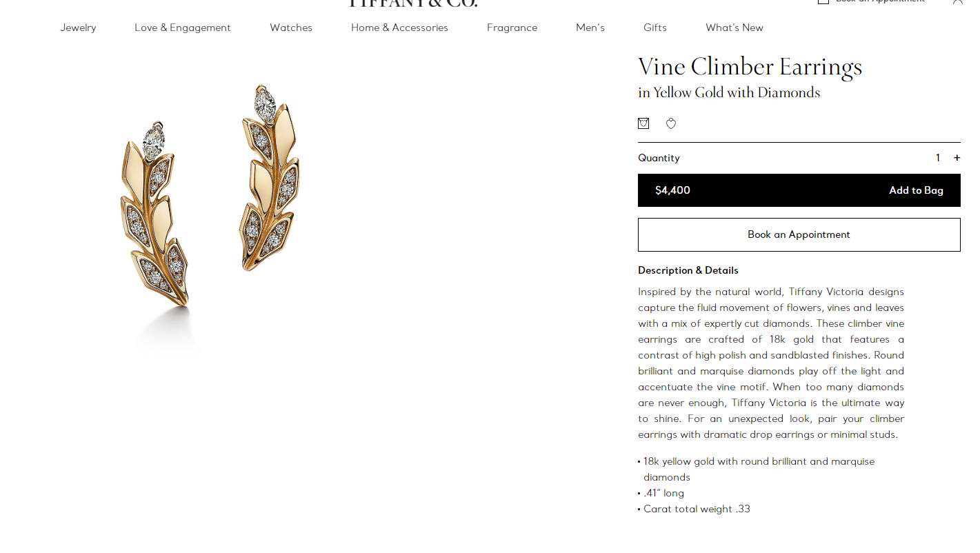The width and height of the screenshot is (980, 553).
Task: Click the outlined Book an Appointment button
Action: pos(799,234)
